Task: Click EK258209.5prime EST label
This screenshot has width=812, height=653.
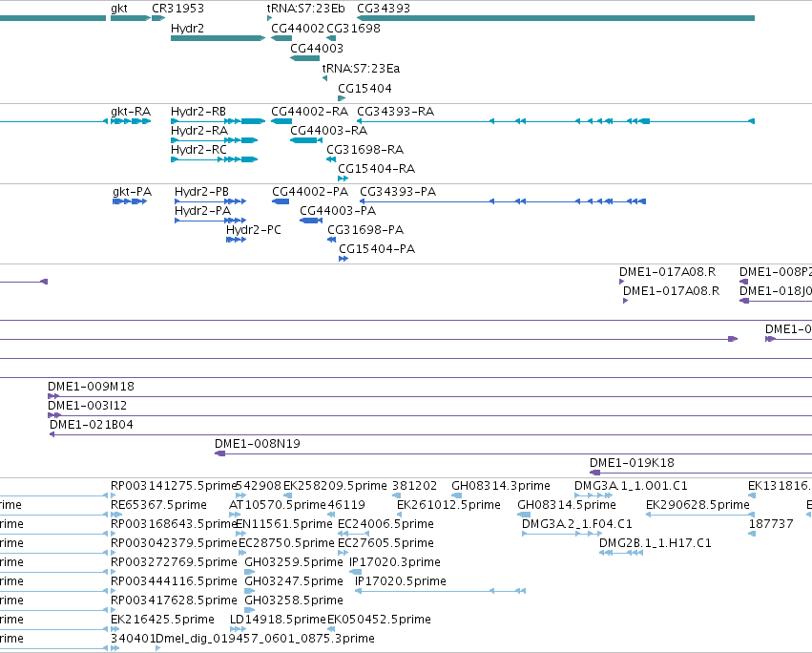Action: (x=335, y=486)
